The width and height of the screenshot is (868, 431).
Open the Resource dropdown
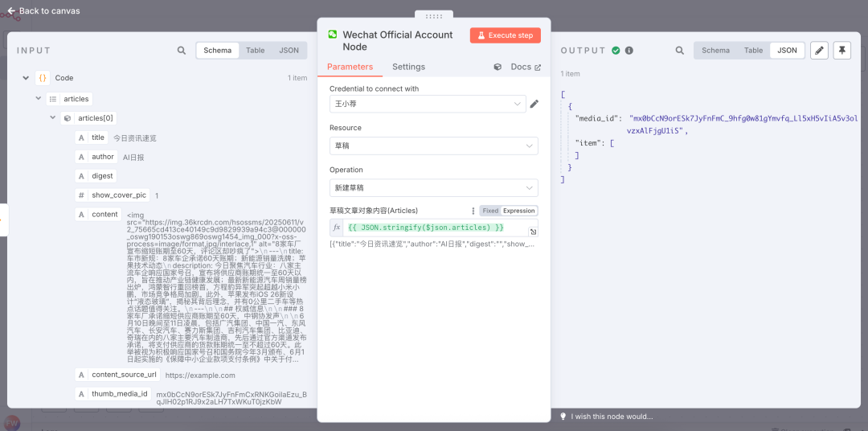click(433, 146)
